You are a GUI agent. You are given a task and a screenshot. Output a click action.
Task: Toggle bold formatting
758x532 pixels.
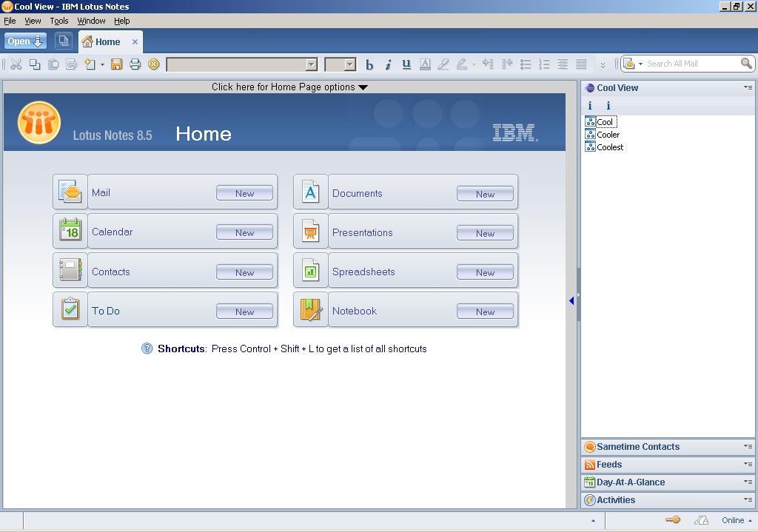tap(369, 64)
